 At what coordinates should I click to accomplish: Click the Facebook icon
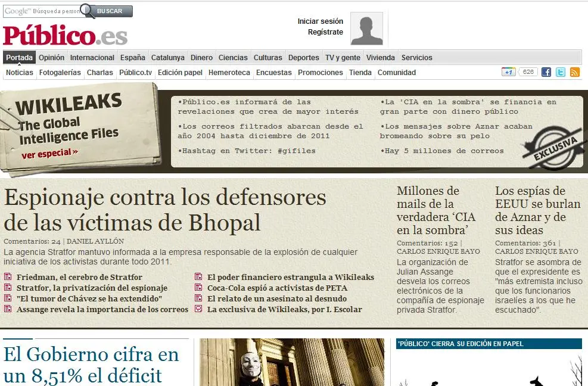546,72
